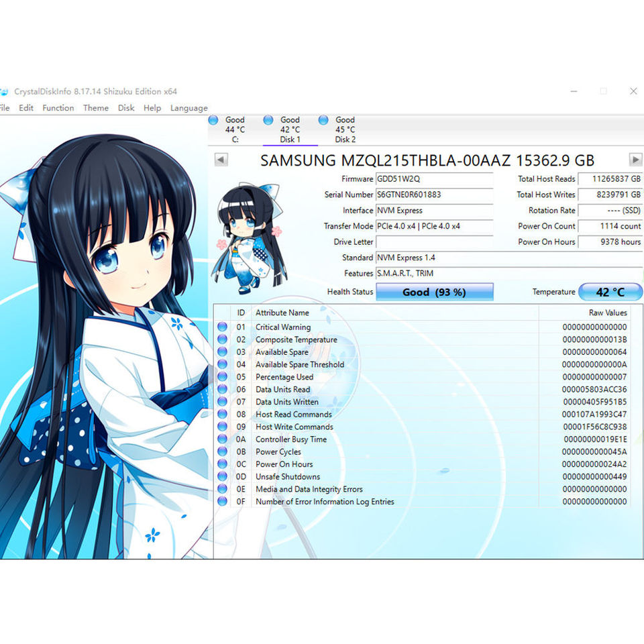Open the File menu
Image resolution: width=644 pixels, height=644 pixels.
pos(4,108)
